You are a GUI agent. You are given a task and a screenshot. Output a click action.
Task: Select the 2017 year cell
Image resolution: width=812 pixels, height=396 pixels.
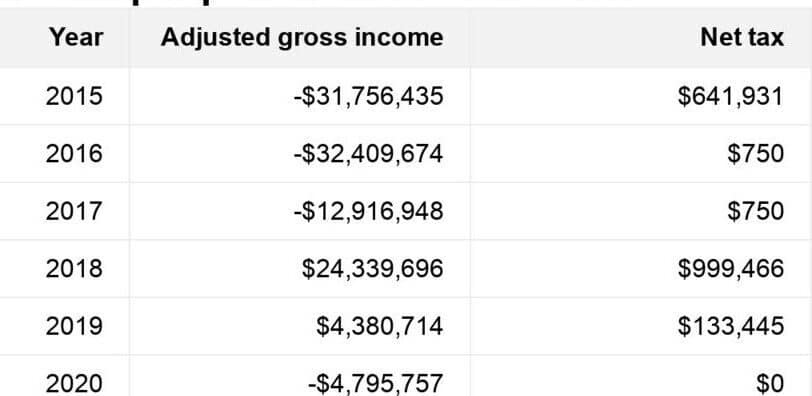pyautogui.click(x=74, y=211)
